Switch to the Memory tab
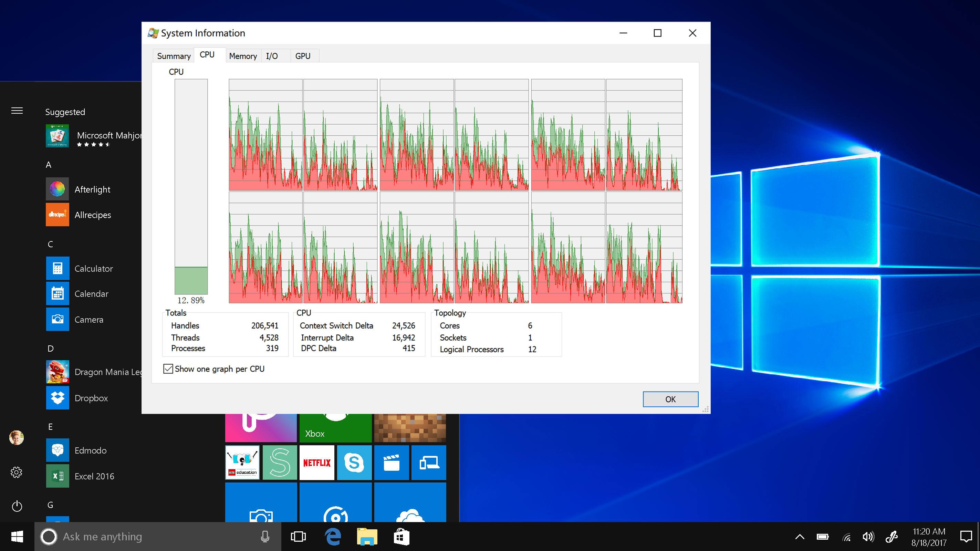980x551 pixels. (243, 56)
